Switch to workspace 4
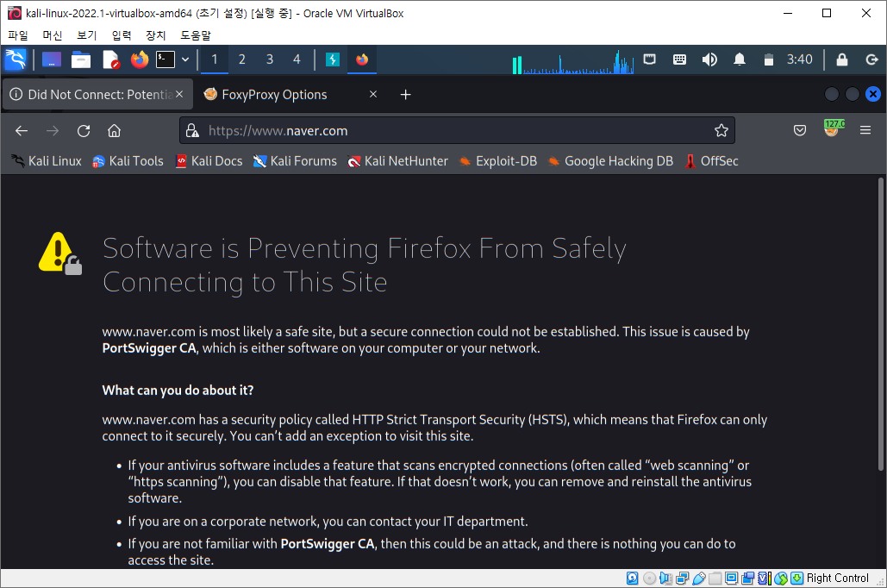 point(297,59)
